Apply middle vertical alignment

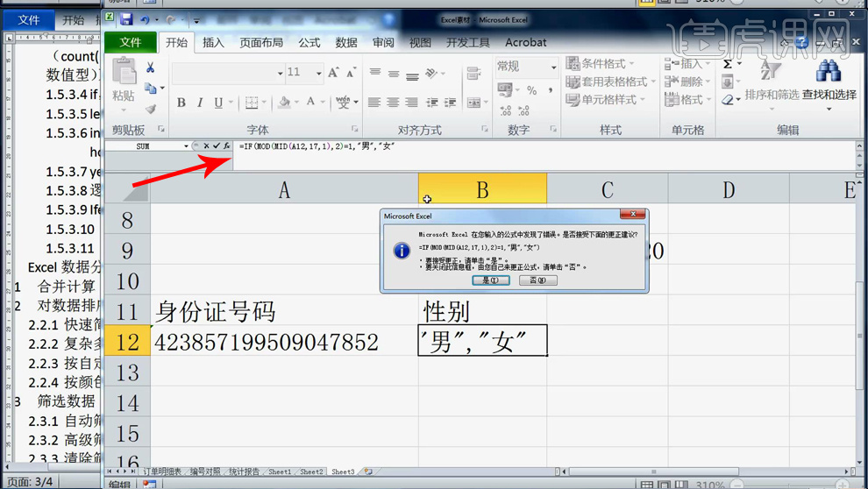pos(394,74)
